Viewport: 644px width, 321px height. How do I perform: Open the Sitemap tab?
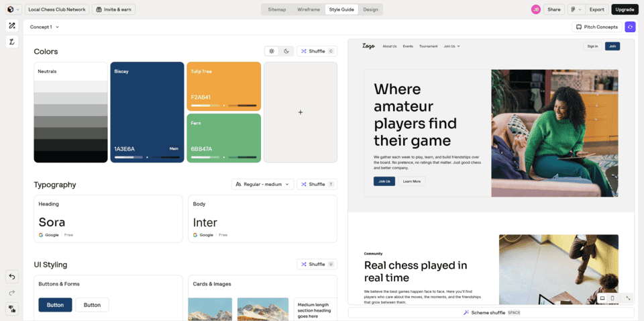(x=276, y=9)
